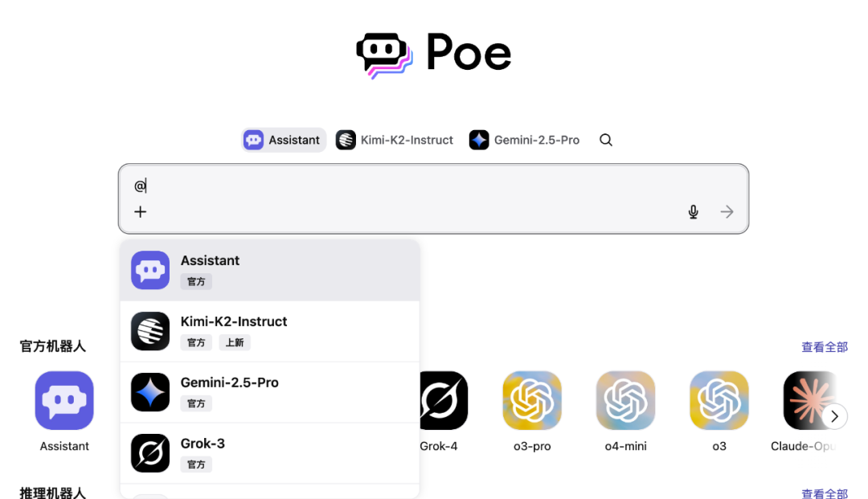Image resolution: width=868 pixels, height=499 pixels.
Task: Click 查看全部 link for 官方机器人
Action: [x=825, y=347]
